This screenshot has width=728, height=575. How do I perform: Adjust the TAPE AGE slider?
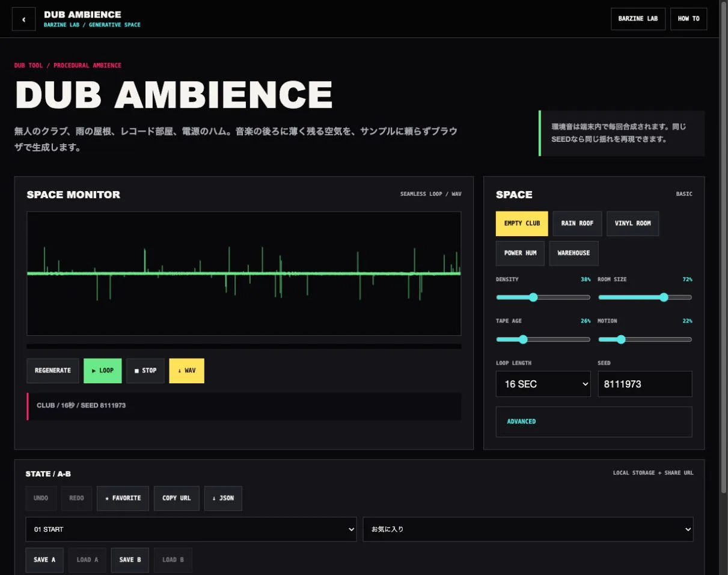(543, 339)
